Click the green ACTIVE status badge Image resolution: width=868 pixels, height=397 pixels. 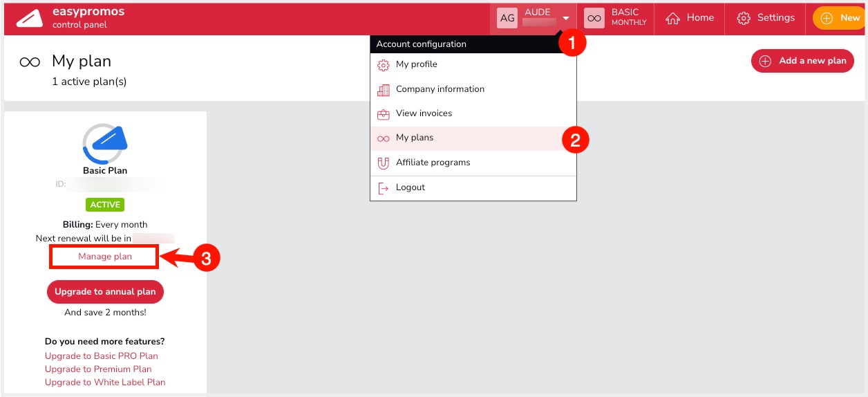(105, 205)
